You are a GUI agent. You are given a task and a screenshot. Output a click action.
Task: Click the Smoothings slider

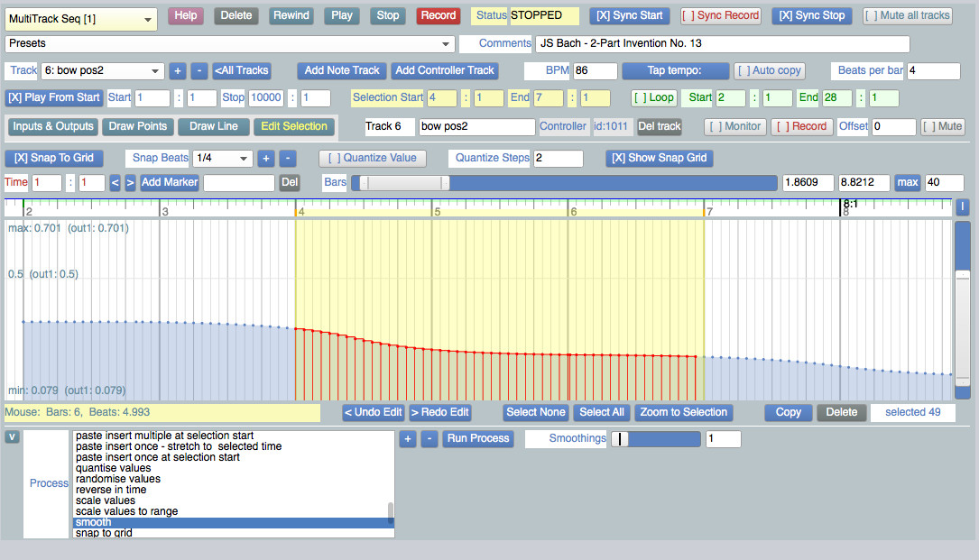655,438
